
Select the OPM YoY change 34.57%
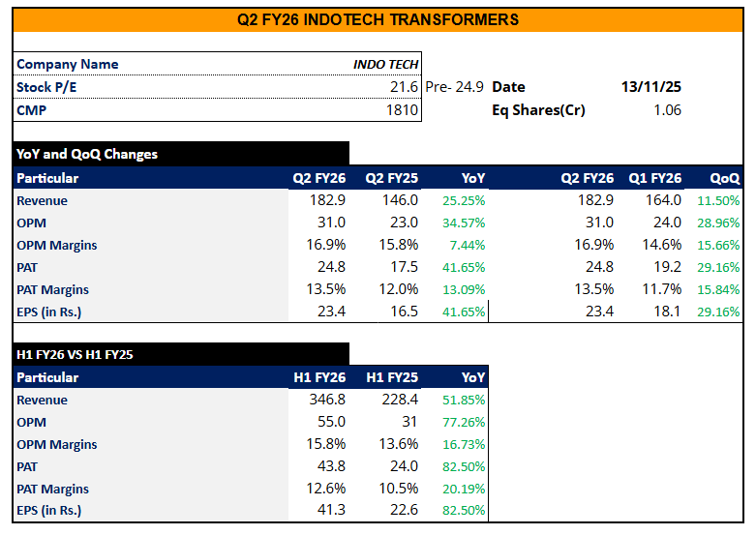click(464, 223)
